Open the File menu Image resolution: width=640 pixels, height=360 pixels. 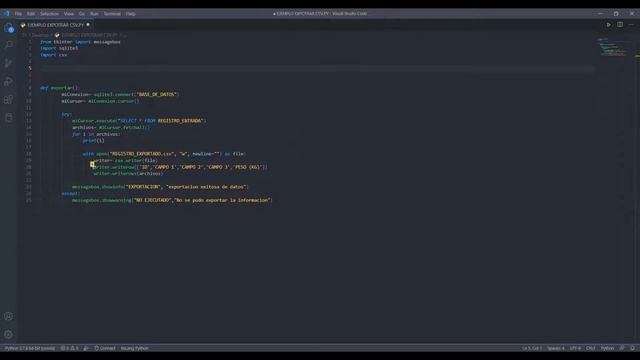18,14
